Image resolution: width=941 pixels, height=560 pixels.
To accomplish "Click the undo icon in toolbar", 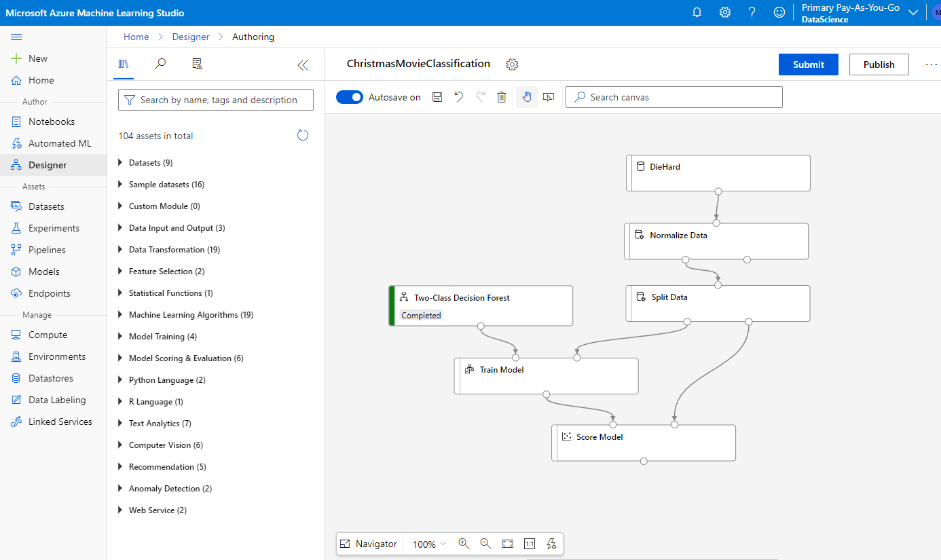I will pyautogui.click(x=459, y=97).
